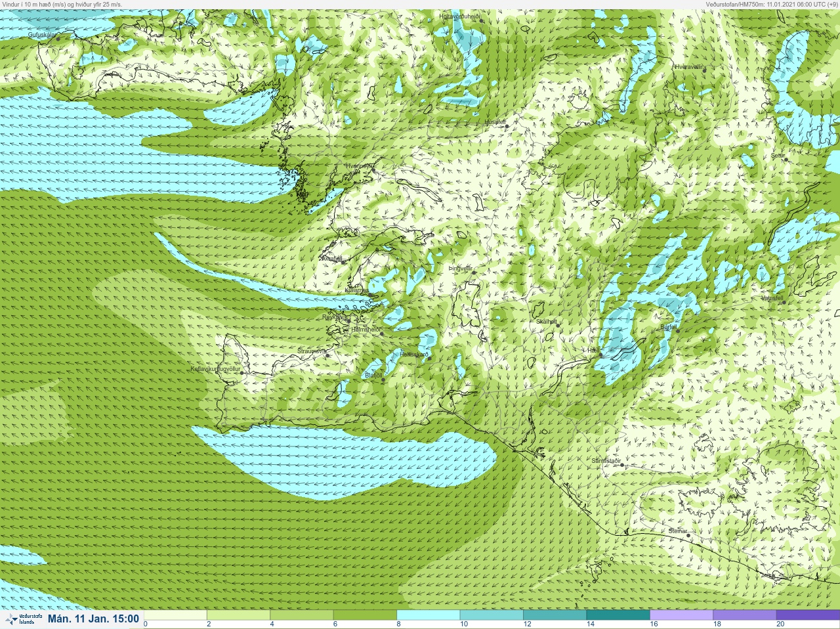Screen dimensions: 840x629
Task: Click the Búrfell station label
Action: pyautogui.click(x=668, y=326)
